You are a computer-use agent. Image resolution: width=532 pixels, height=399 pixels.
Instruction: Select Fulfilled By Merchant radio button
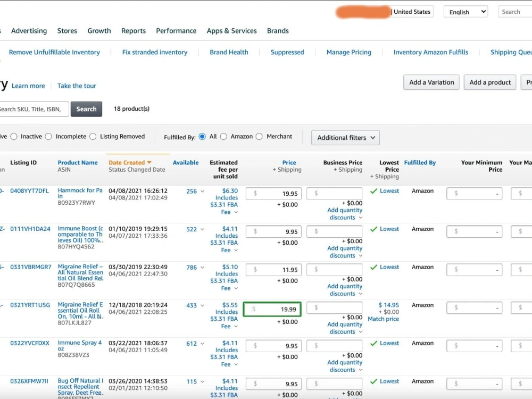tap(259, 136)
